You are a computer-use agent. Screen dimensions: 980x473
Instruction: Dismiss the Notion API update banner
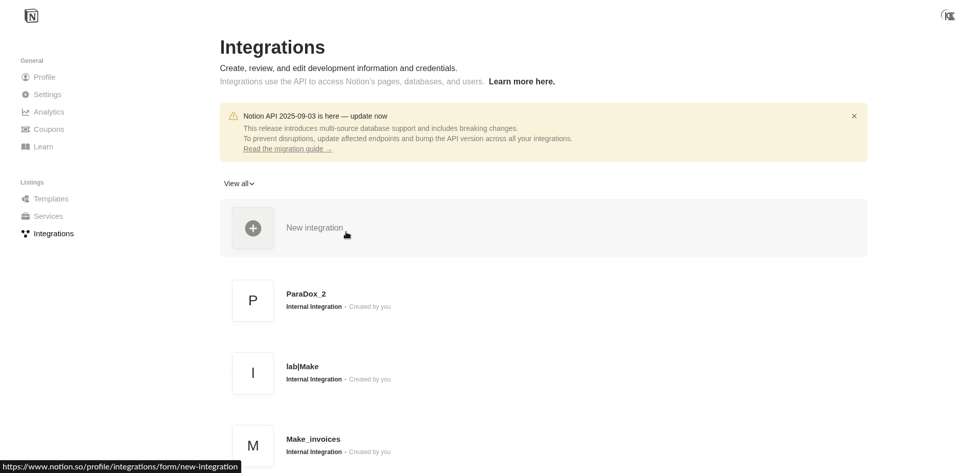click(x=854, y=116)
